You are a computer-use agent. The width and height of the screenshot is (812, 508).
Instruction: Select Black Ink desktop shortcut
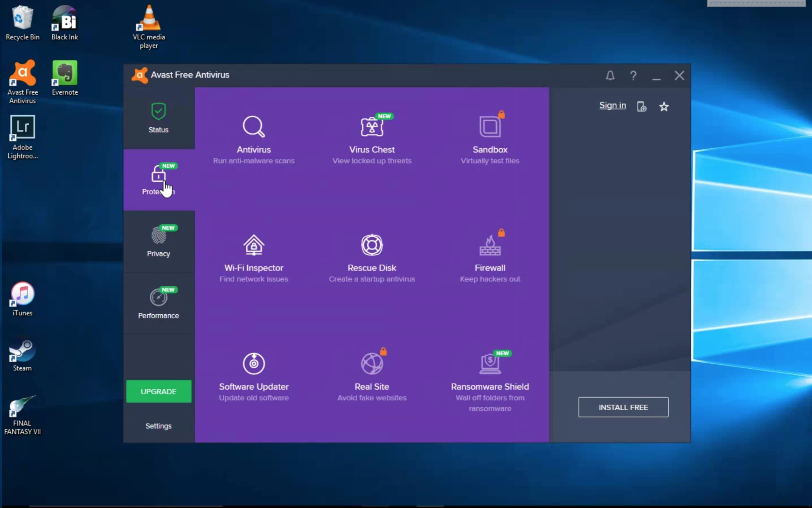(64, 23)
